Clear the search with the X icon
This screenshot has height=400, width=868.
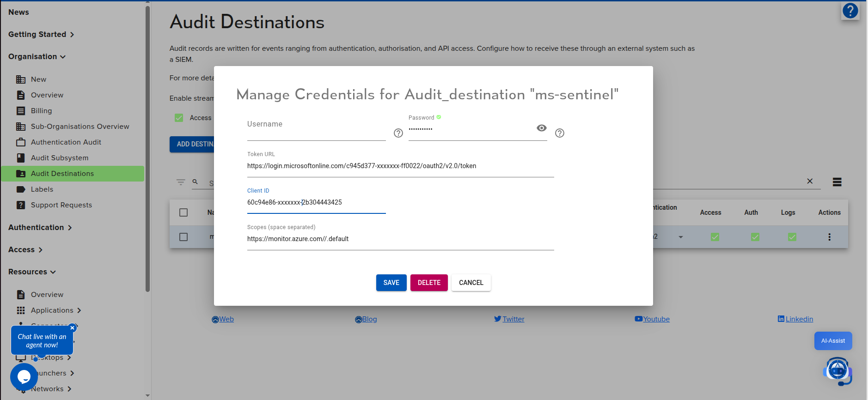pos(810,181)
